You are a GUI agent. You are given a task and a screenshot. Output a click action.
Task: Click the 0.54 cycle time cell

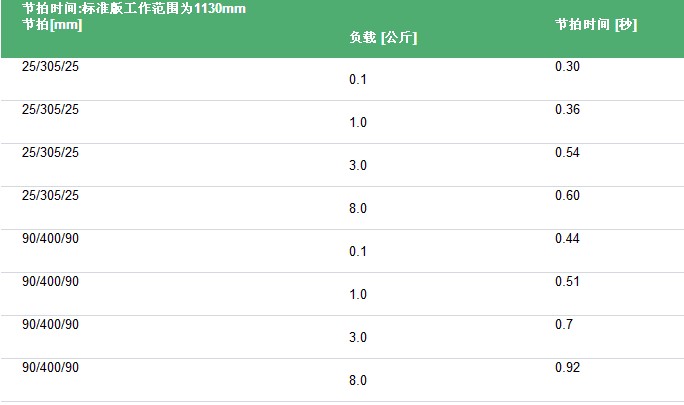tap(567, 152)
